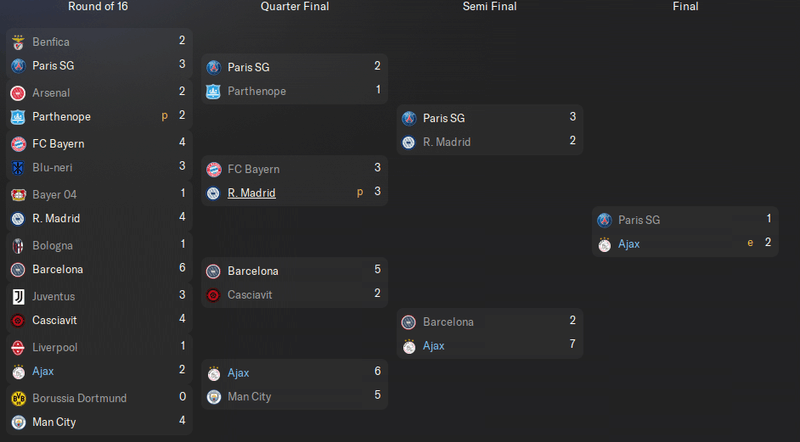This screenshot has width=800, height=442.
Task: Click the Benfica club crest icon
Action: tap(18, 42)
